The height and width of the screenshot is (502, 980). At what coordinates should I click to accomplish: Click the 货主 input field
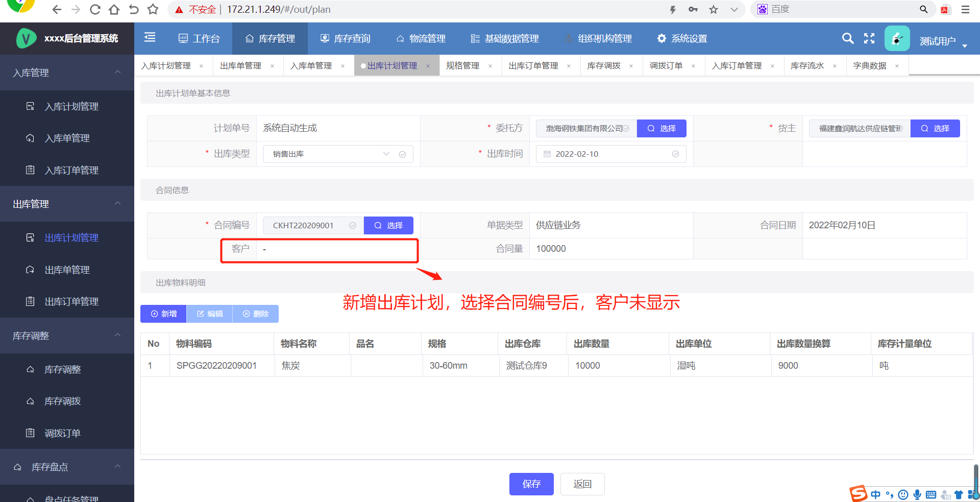coord(860,128)
